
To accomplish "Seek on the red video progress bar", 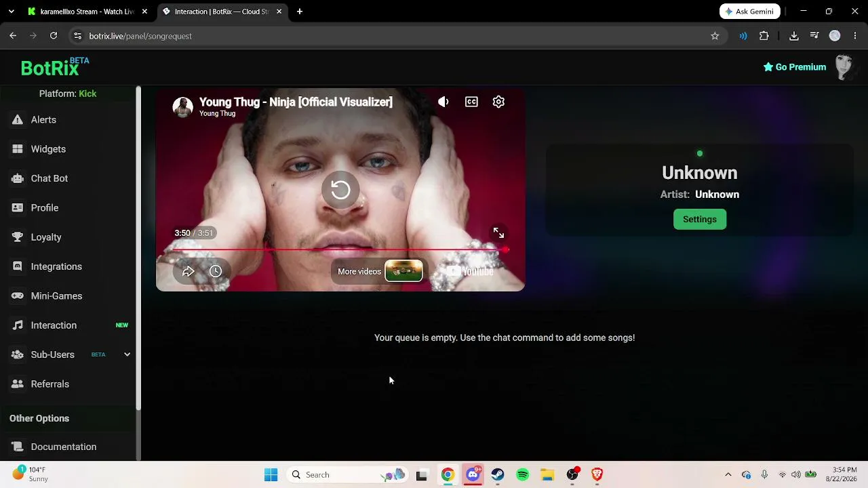I will pos(340,250).
